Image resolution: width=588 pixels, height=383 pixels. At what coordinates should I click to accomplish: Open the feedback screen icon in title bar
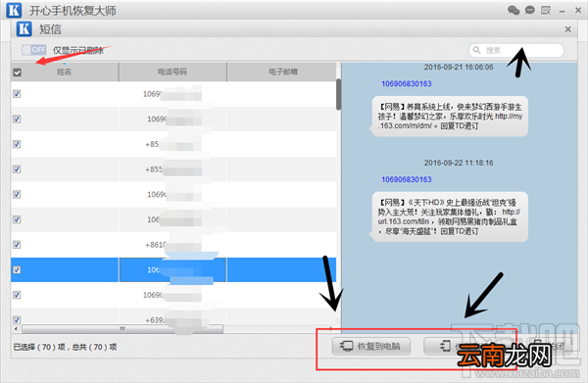click(546, 10)
